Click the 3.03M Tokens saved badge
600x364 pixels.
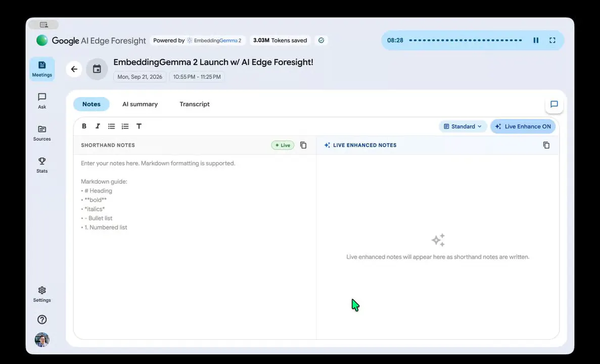[x=280, y=40]
